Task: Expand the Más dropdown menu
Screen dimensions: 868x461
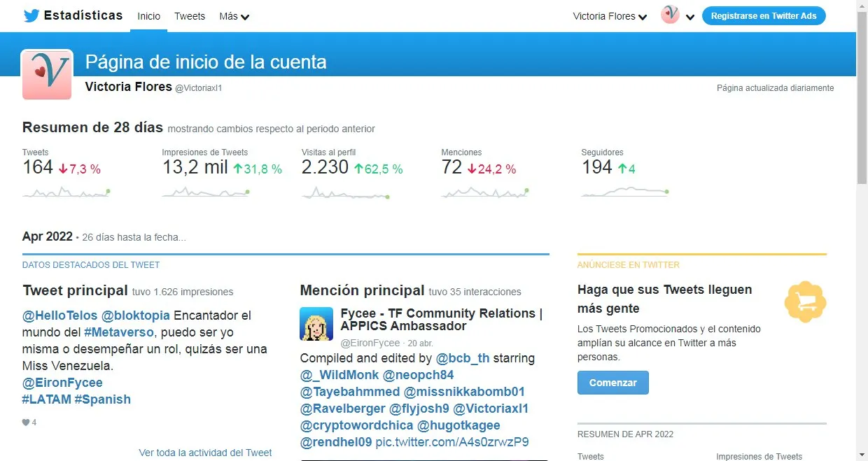Action: pos(234,16)
